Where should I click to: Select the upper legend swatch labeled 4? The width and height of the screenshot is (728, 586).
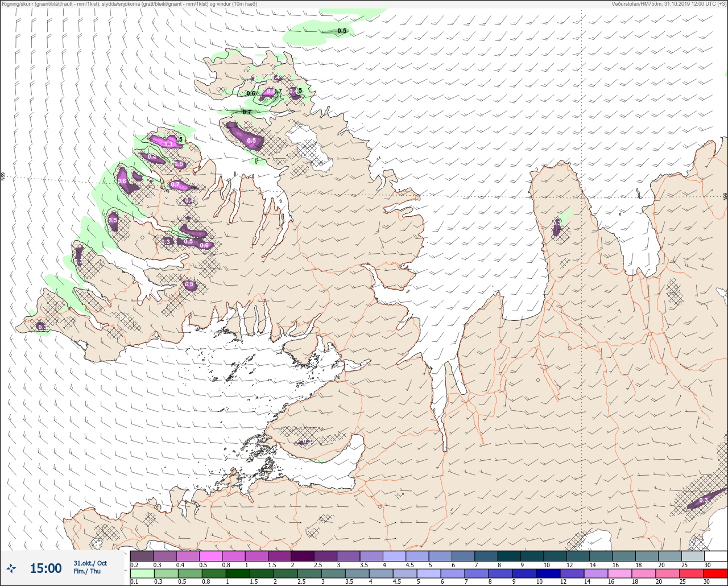pos(394,556)
